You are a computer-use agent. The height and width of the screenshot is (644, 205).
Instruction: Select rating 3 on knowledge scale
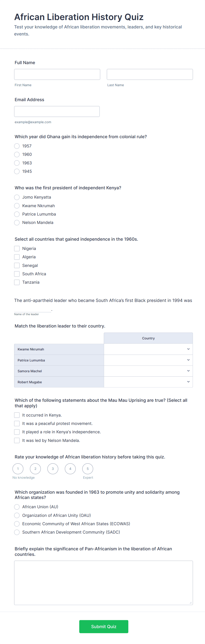53,469
